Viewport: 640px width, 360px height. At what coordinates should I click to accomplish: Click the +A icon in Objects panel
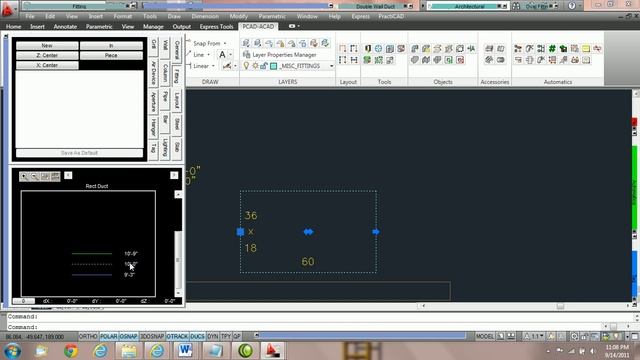471,49
